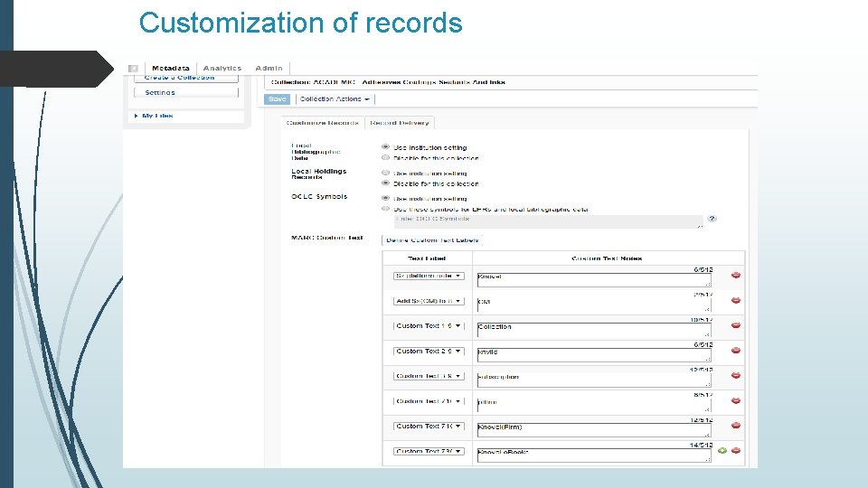Delete the 'knvlId' custom text row

[736, 351]
